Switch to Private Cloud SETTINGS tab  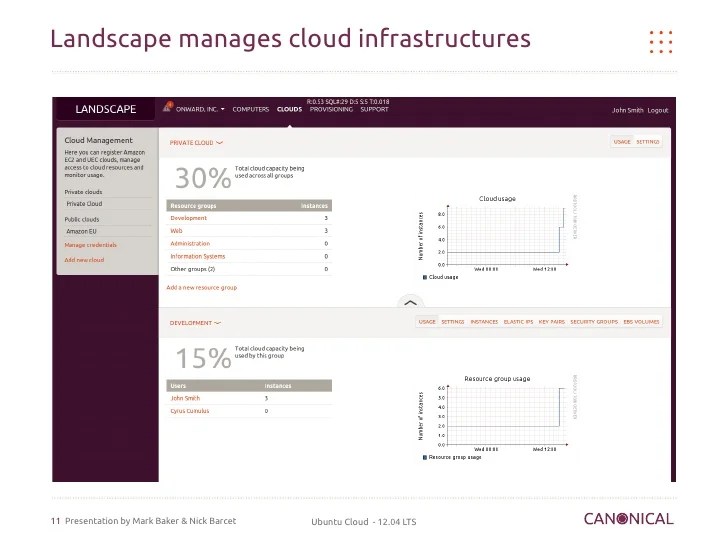[648, 142]
